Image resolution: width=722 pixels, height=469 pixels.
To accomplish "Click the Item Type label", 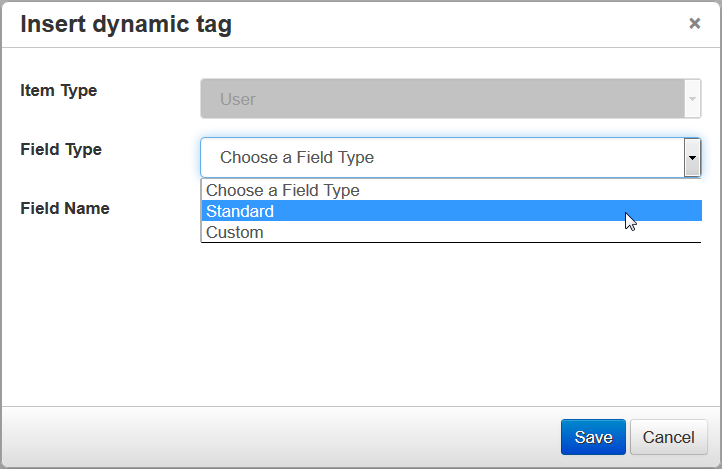I will [x=59, y=90].
